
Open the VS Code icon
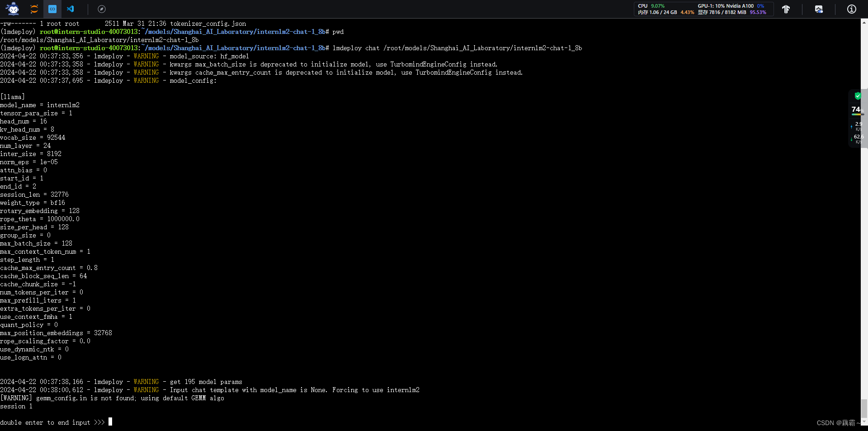tap(71, 9)
